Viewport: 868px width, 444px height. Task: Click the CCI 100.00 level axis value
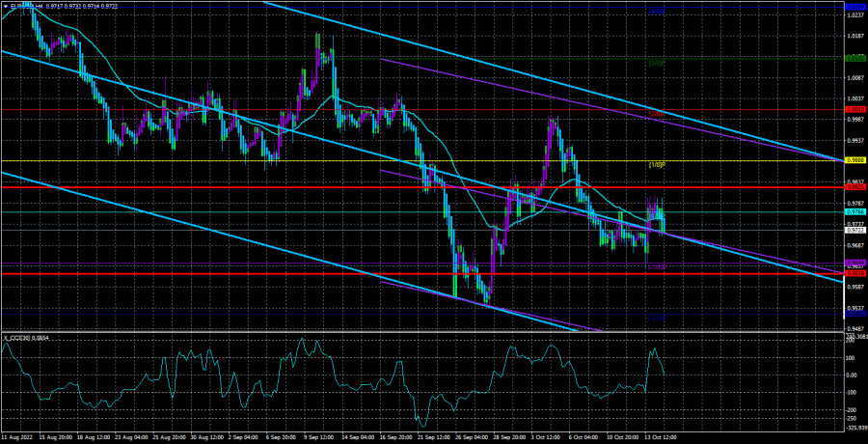coord(853,356)
